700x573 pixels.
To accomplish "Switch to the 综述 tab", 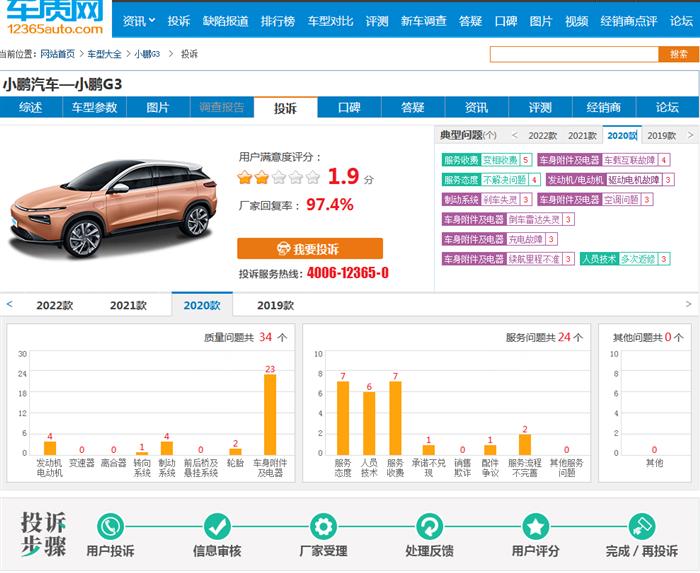I will [31, 108].
